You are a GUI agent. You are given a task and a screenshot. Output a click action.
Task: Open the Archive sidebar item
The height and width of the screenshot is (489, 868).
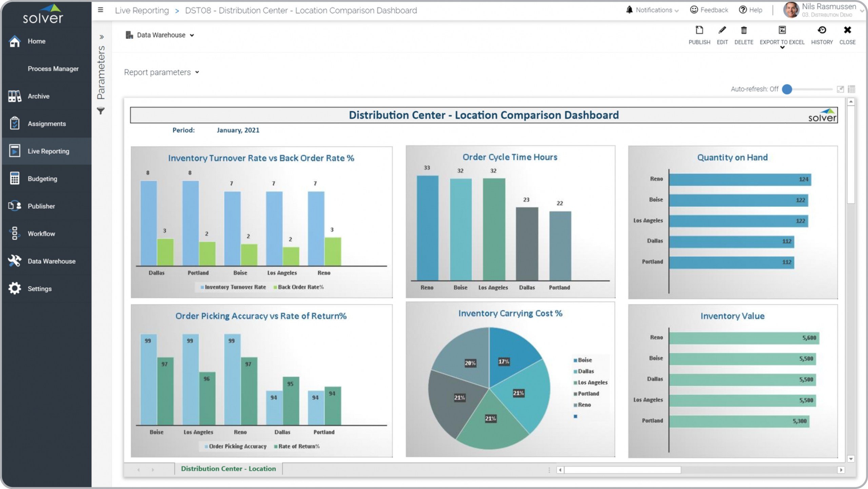[x=38, y=96]
